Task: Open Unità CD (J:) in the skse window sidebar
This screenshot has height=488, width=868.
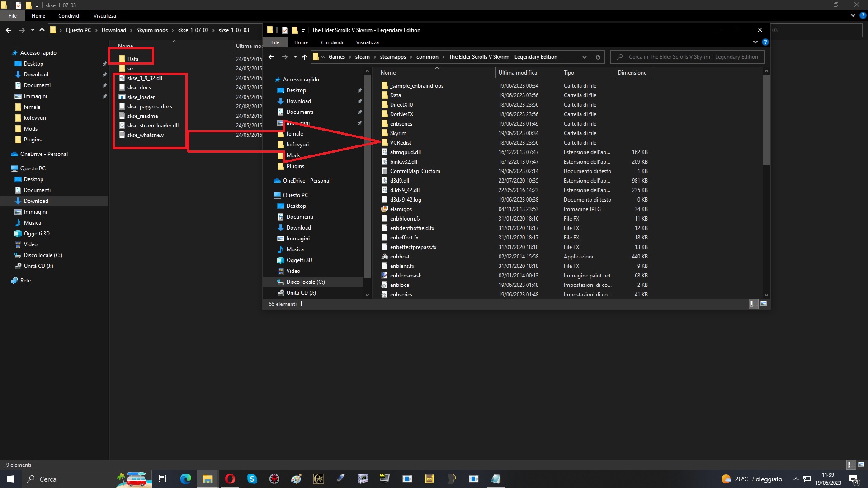Action: tap(38, 266)
